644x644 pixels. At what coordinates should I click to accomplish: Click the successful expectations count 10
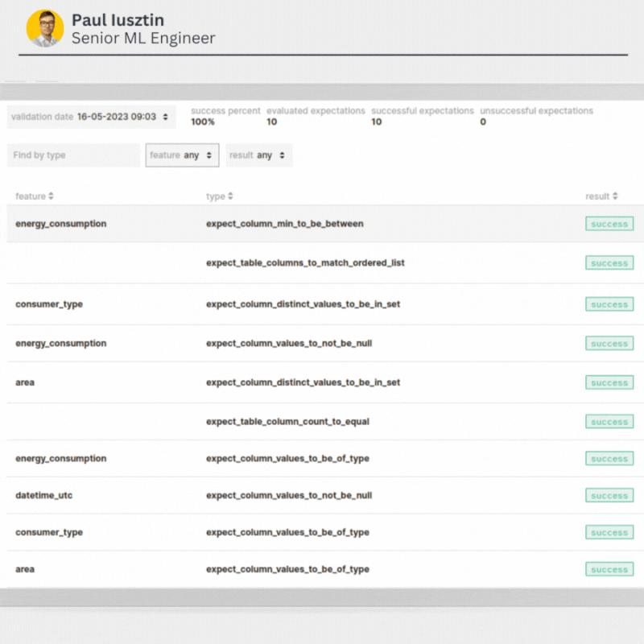376,122
